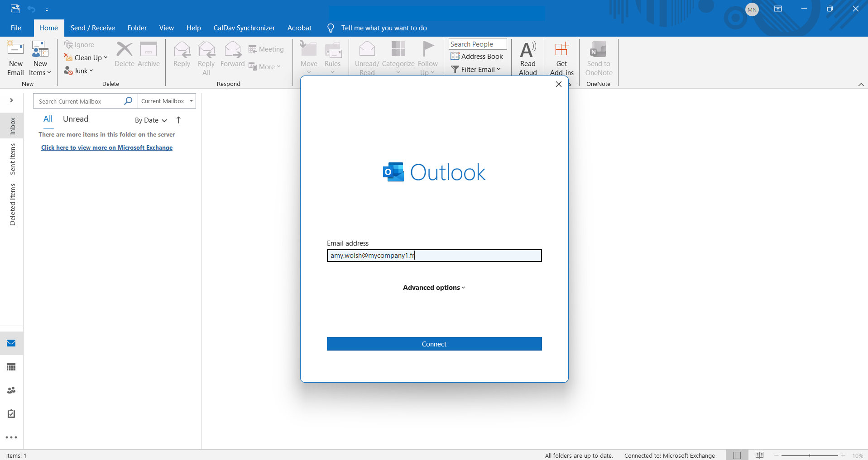
Task: Open the Customize Quick Access Toolbar dropdown
Action: (47, 9)
